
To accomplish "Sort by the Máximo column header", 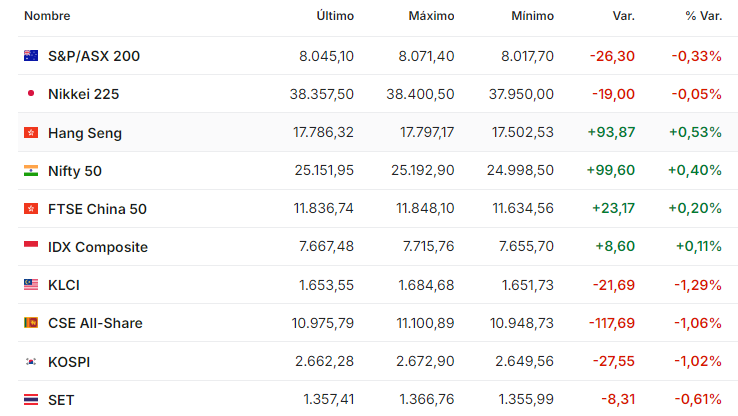I will 431,16.
